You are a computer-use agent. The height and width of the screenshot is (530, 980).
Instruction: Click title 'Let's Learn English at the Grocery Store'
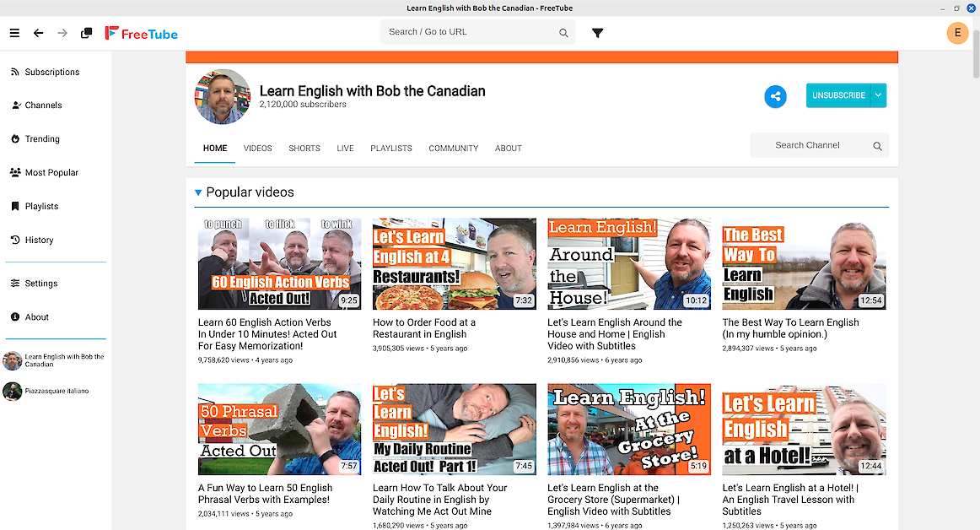614,500
